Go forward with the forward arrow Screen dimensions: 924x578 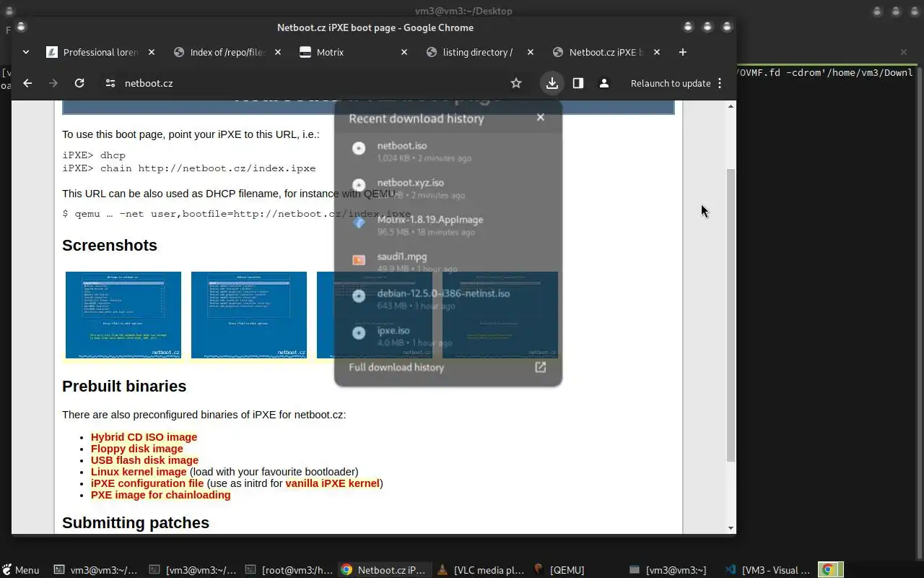click(53, 83)
